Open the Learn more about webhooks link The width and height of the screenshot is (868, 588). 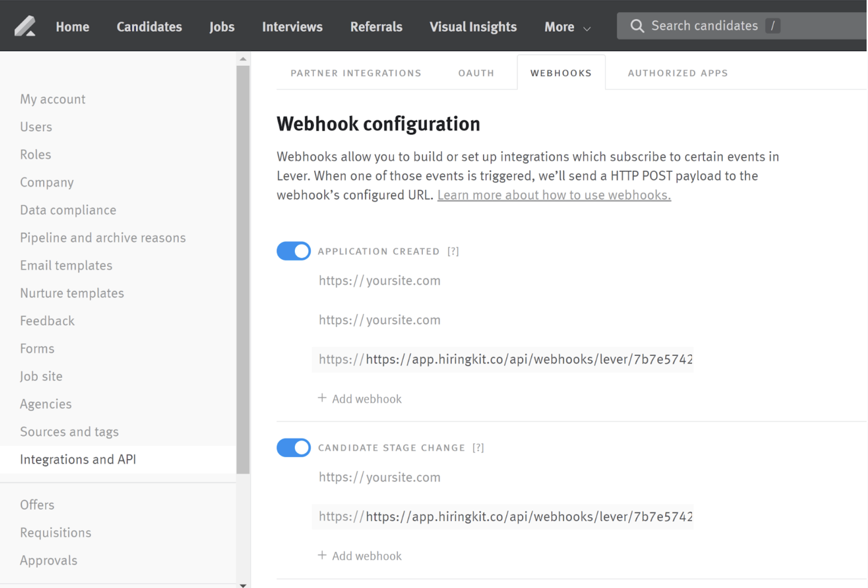[x=554, y=195]
